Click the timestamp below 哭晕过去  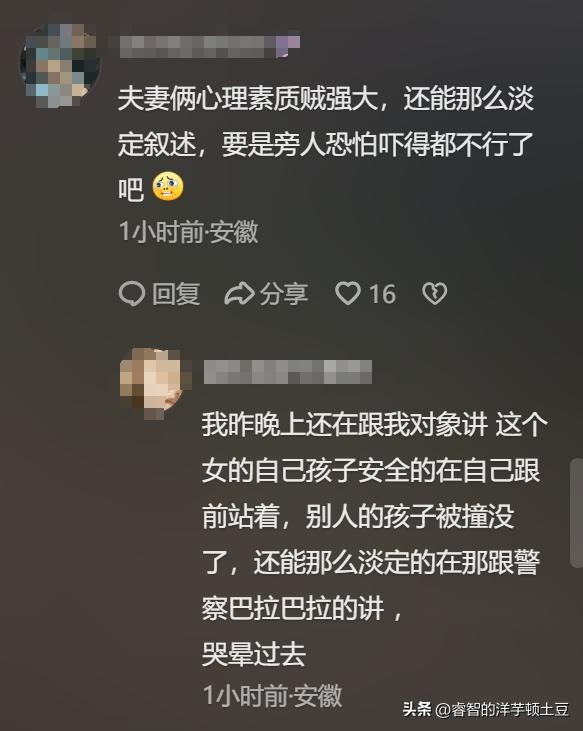coord(273,696)
